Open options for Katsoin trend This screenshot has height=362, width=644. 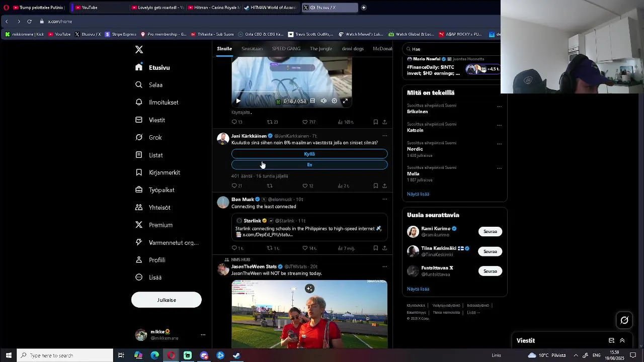click(x=499, y=125)
